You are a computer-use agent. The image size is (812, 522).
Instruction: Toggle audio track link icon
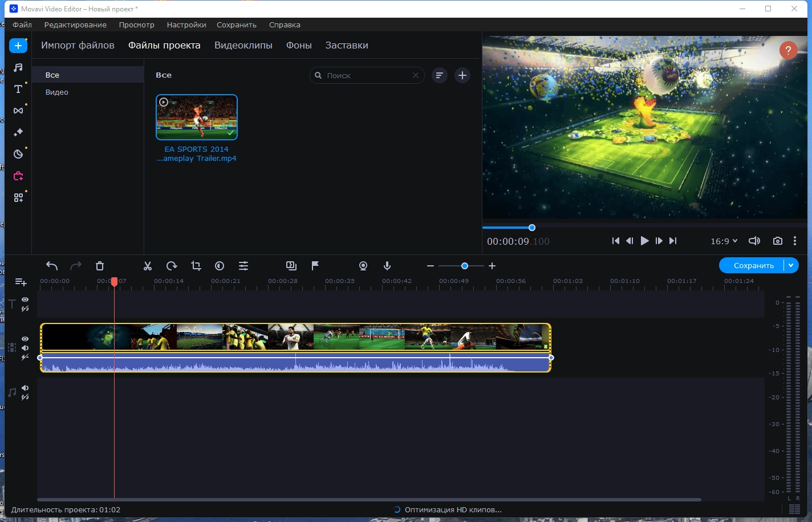[x=25, y=397]
